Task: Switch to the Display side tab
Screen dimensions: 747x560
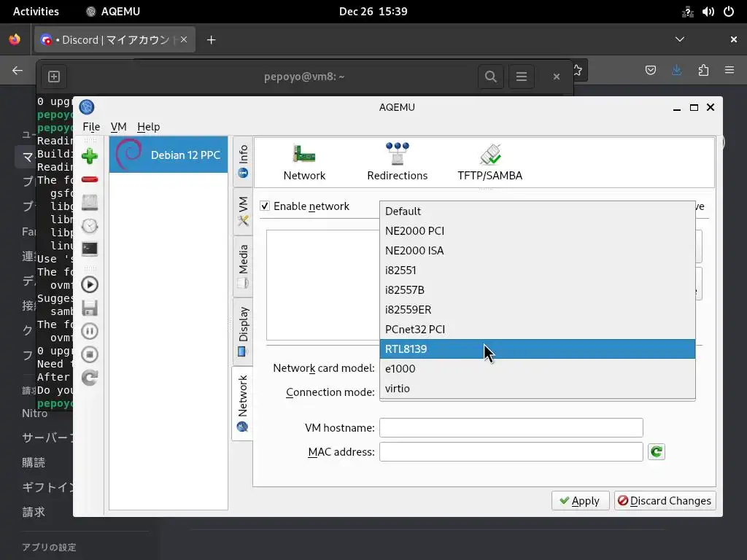Action: pos(243,331)
